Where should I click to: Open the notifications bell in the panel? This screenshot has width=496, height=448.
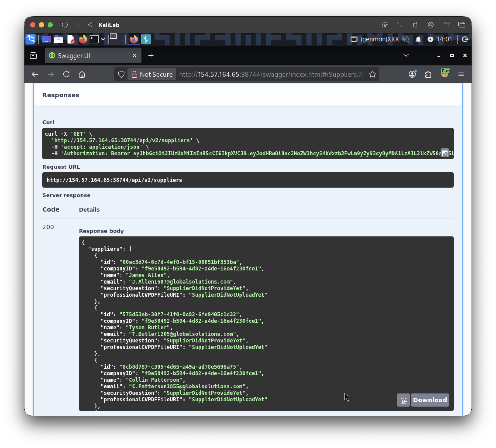point(418,39)
